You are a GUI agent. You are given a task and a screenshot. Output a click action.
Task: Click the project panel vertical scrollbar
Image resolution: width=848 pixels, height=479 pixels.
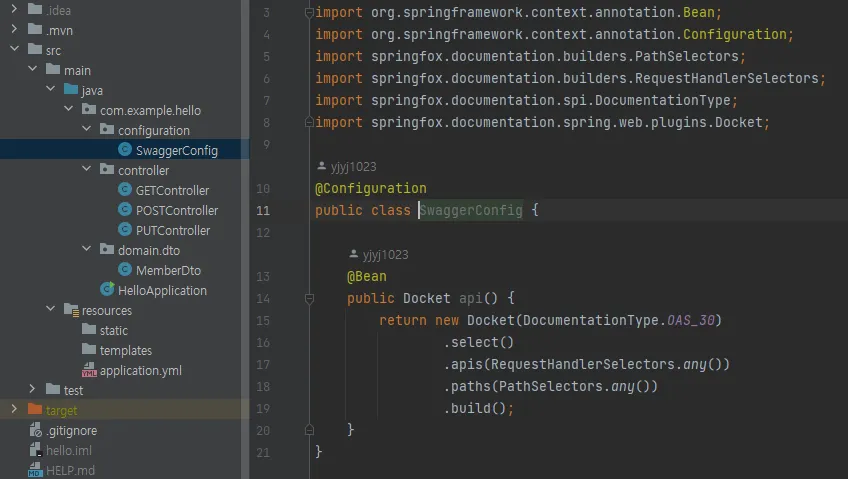tap(245, 240)
